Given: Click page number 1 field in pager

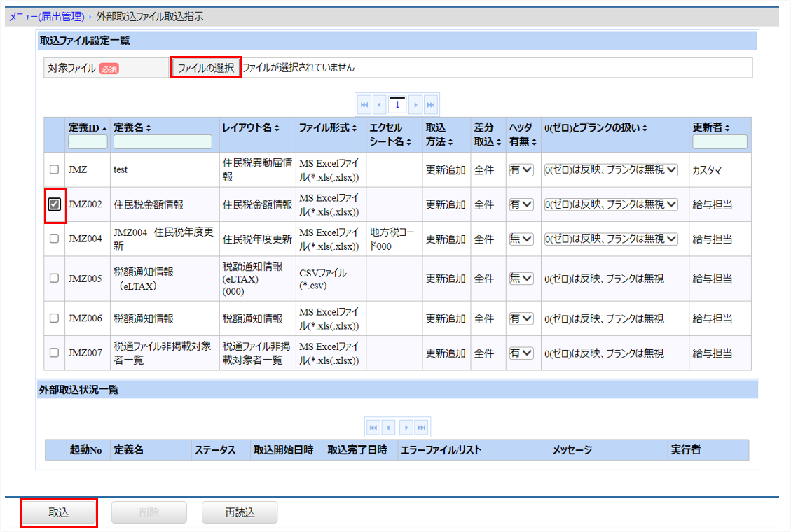Looking at the screenshot, I should tap(397, 105).
